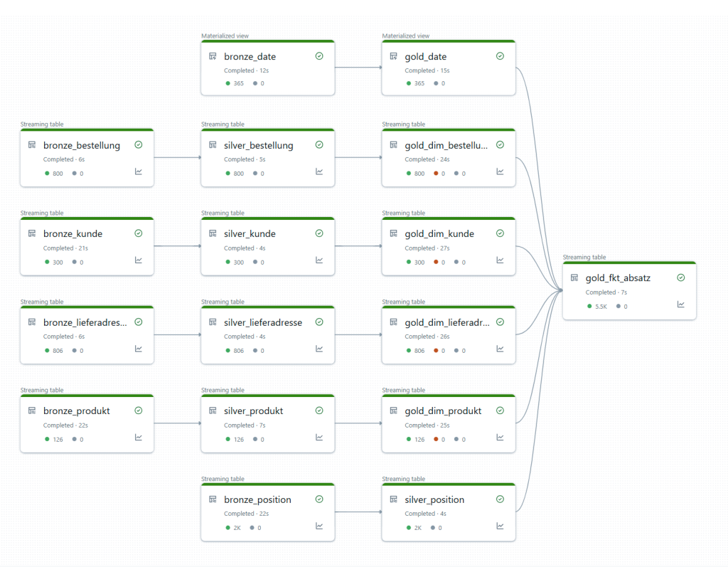This screenshot has width=728, height=567.
Task: Click the green checkmark status on gold_date
Action: (x=500, y=56)
